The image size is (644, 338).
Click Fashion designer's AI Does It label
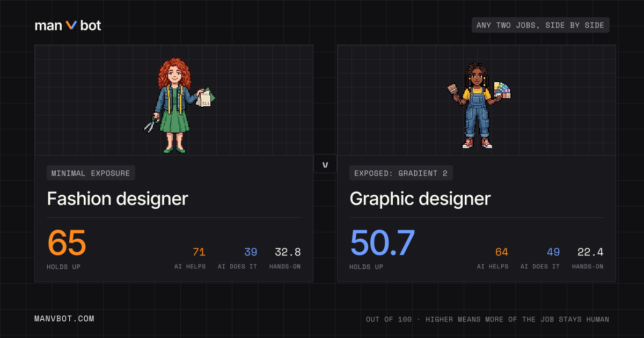tap(237, 267)
